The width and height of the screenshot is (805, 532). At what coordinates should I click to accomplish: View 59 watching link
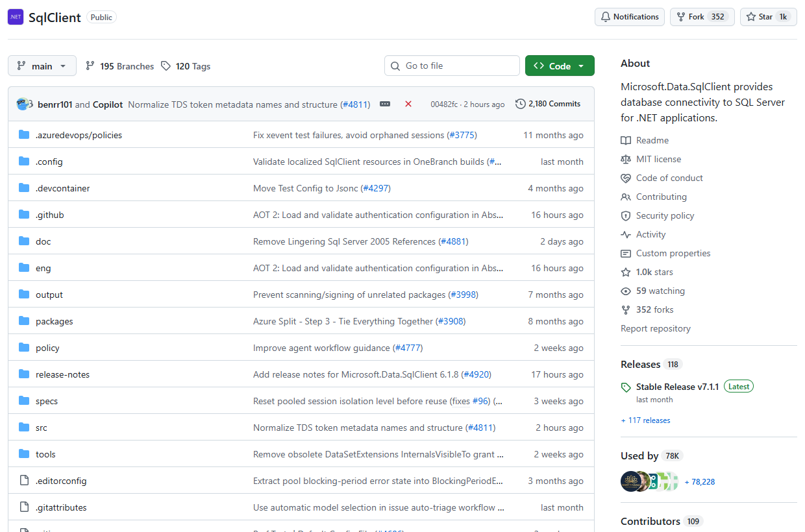pyautogui.click(x=653, y=291)
